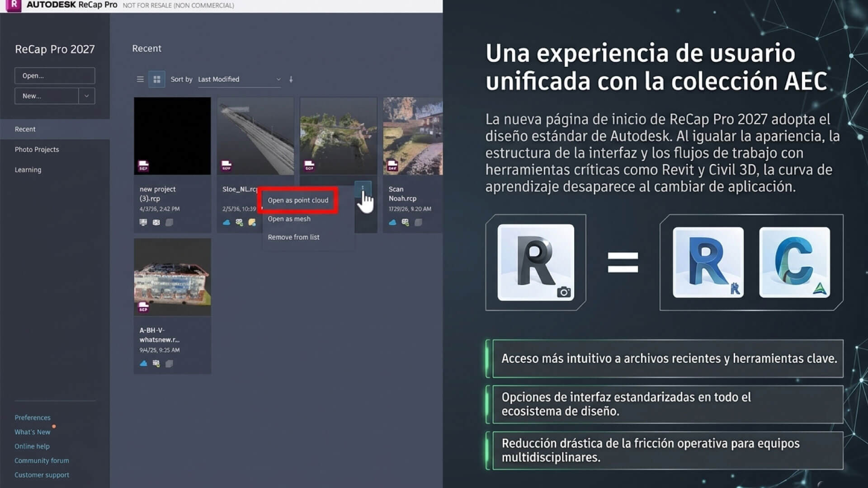Open new project (3).rcp thumbnail

[172, 136]
